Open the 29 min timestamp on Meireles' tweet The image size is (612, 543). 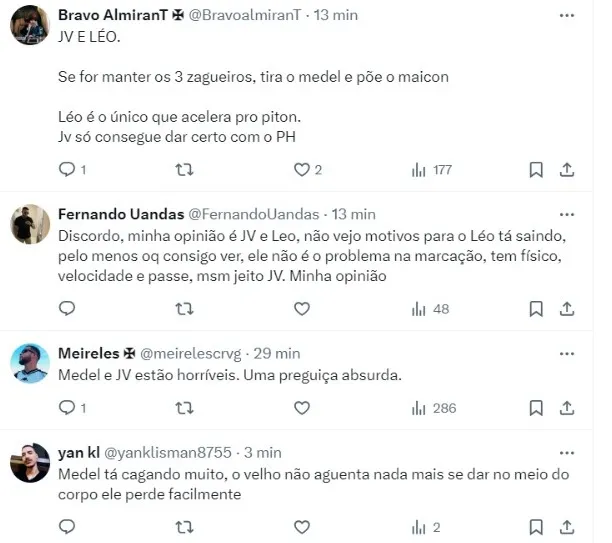[276, 353]
